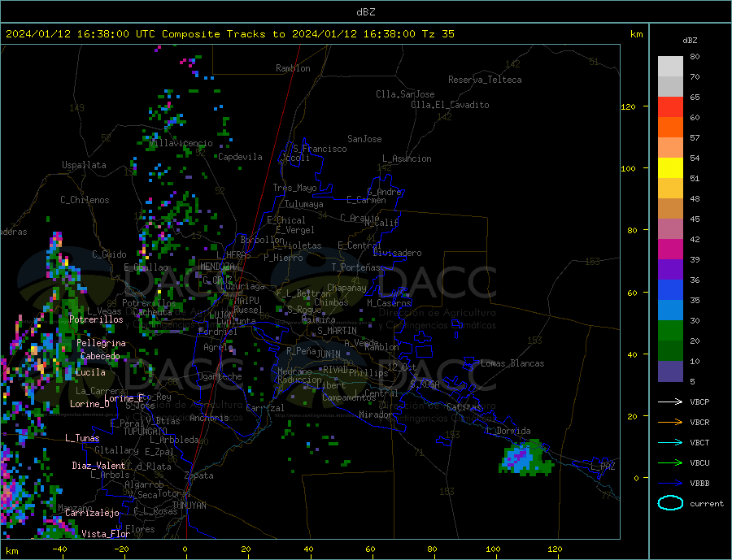Click the blue VBBB arrow legend icon
The width and height of the screenshot is (732, 560).
tap(670, 483)
